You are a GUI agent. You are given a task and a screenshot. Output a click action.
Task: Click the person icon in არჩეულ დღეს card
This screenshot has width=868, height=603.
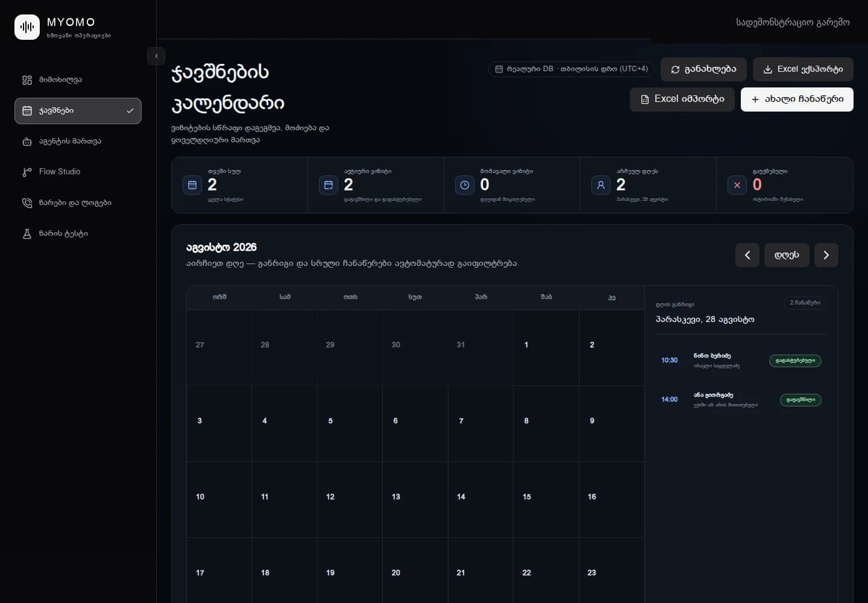click(x=601, y=185)
